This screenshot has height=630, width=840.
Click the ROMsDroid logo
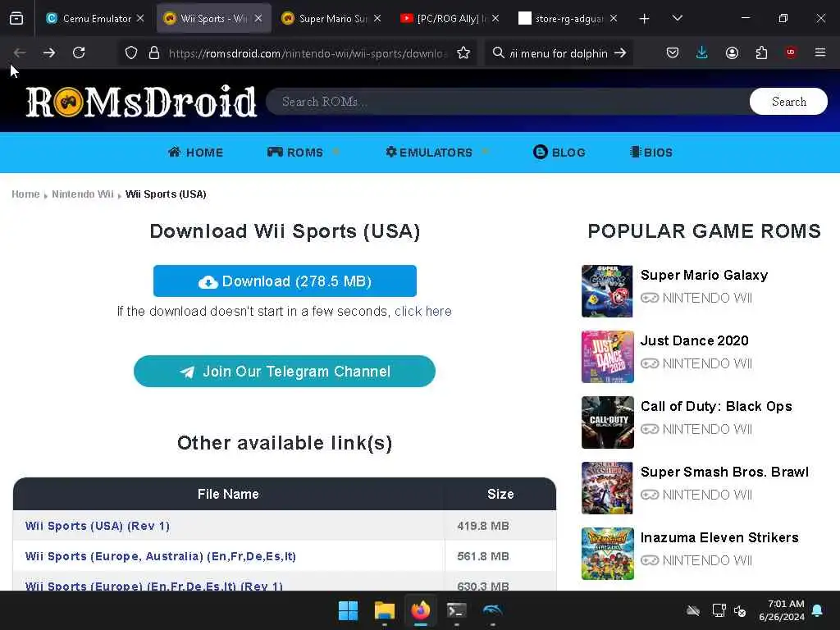(141, 101)
